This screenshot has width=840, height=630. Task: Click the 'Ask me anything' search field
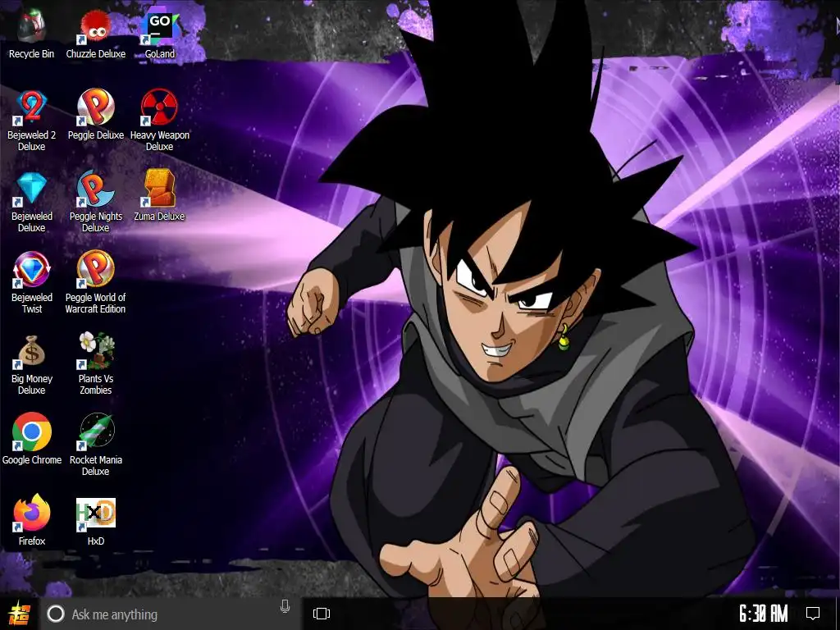pyautogui.click(x=171, y=614)
